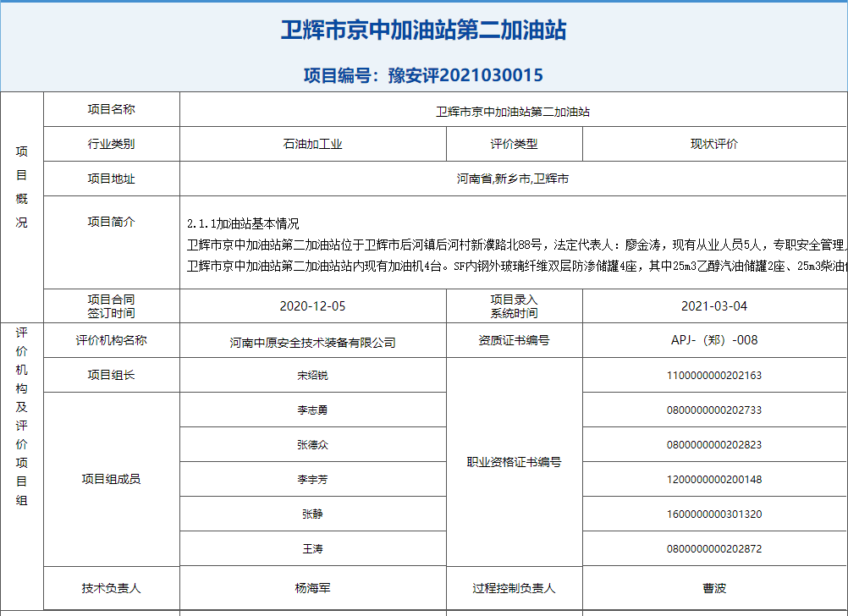Select entry date 2021-03-04
Screen dimensions: 848x616
[x=714, y=306]
